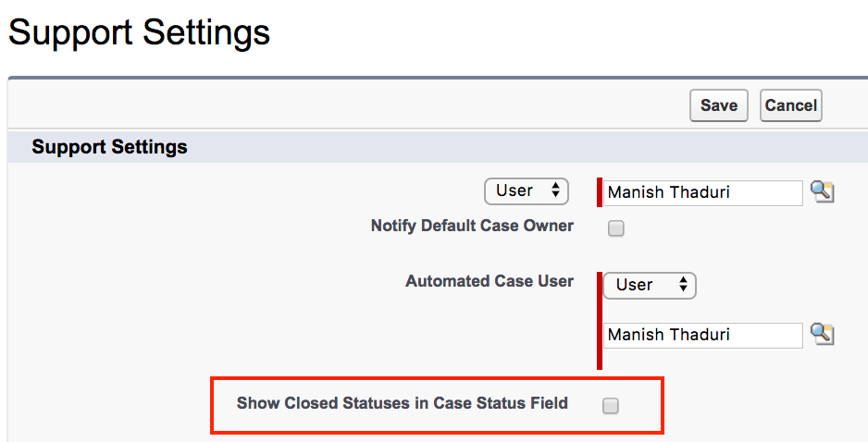Open lookup beside the top Manish Thaduri field
This screenshot has height=442, width=868.
[x=822, y=191]
